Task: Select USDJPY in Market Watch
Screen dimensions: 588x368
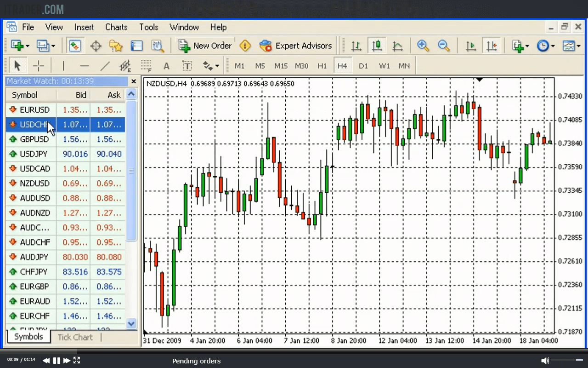Action: tap(34, 154)
